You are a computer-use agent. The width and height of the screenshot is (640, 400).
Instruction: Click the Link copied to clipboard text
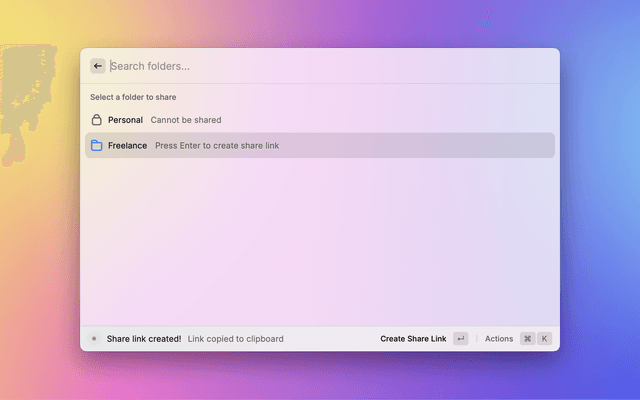tap(235, 339)
